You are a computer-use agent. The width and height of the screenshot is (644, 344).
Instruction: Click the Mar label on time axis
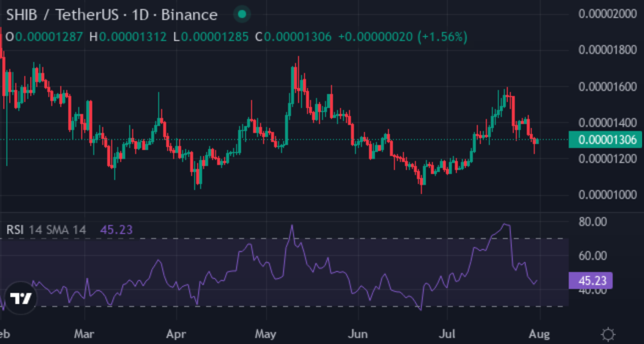pos(84,334)
